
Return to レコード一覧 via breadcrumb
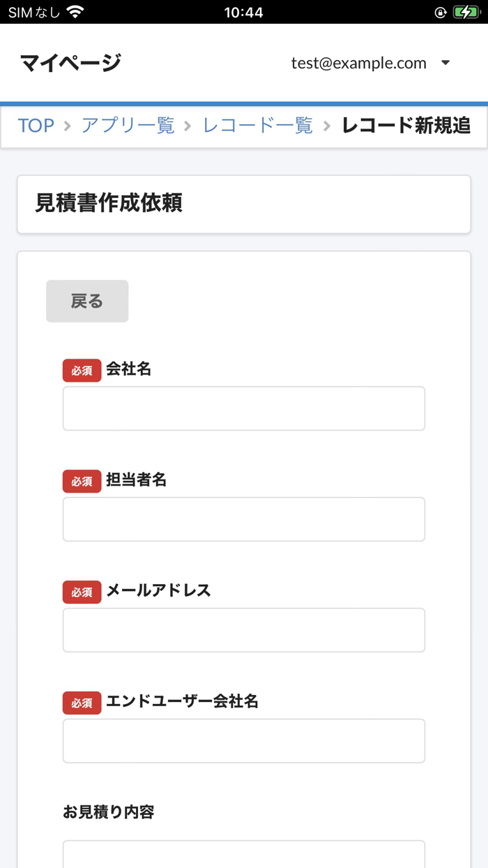257,126
